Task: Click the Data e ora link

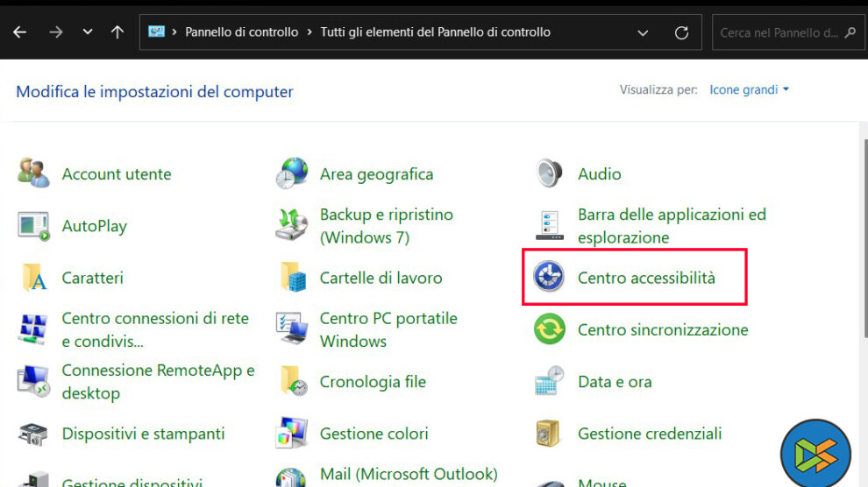Action: coord(615,381)
